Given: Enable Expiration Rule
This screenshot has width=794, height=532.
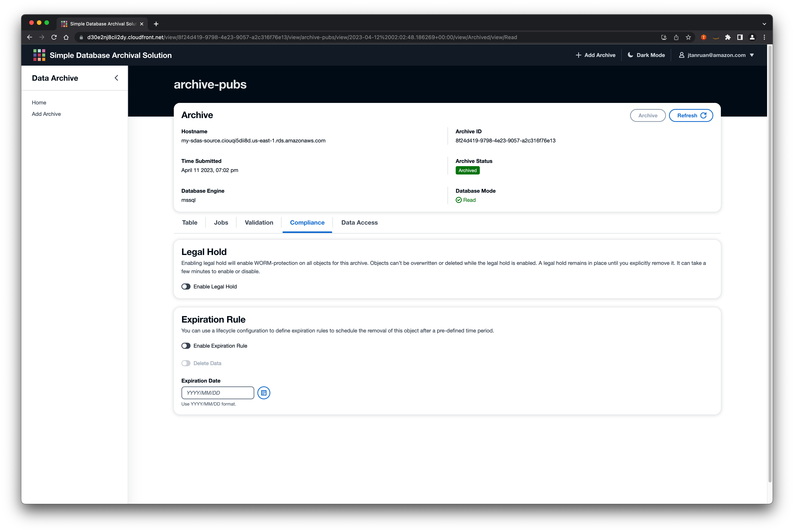Looking at the screenshot, I should (x=186, y=346).
